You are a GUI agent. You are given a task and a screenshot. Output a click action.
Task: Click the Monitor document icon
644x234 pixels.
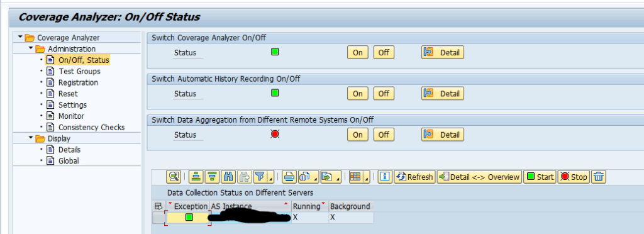tap(50, 116)
